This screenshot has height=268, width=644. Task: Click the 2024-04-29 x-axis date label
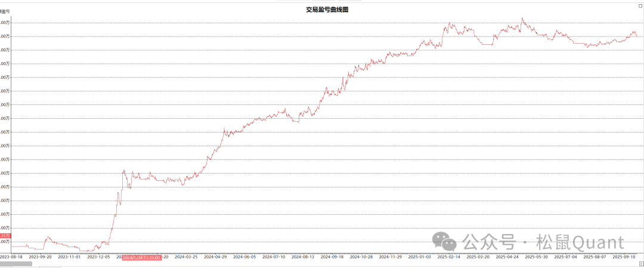215,257
